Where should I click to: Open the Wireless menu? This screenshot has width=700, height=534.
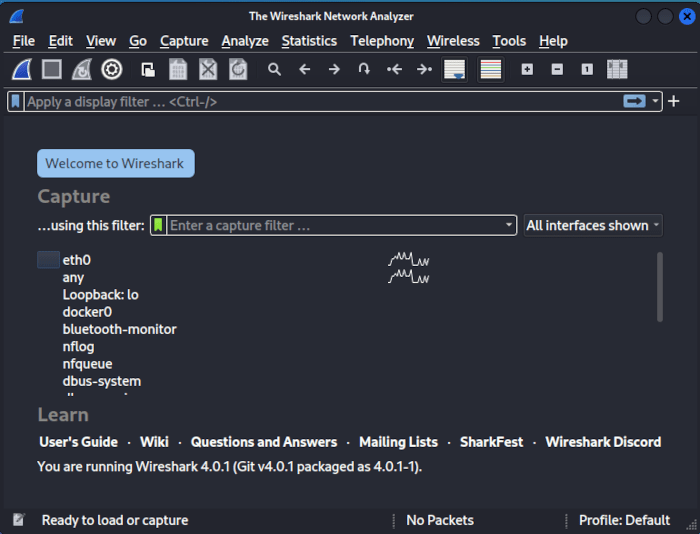pyautogui.click(x=453, y=41)
